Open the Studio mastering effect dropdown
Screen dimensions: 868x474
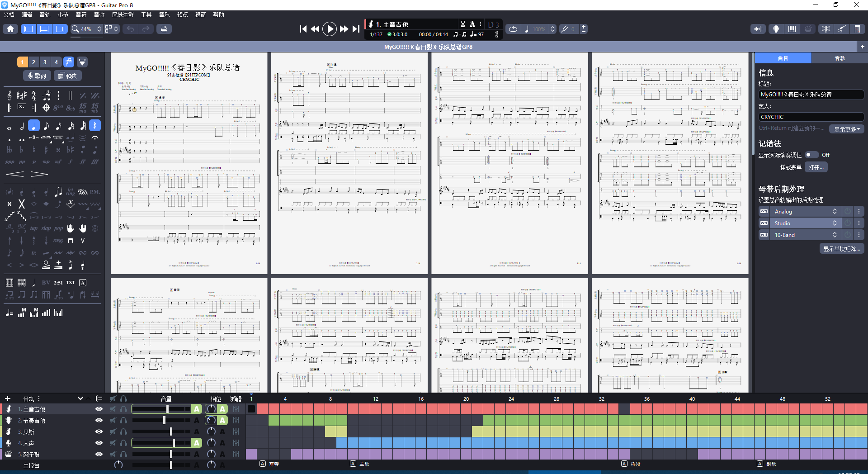click(x=806, y=223)
